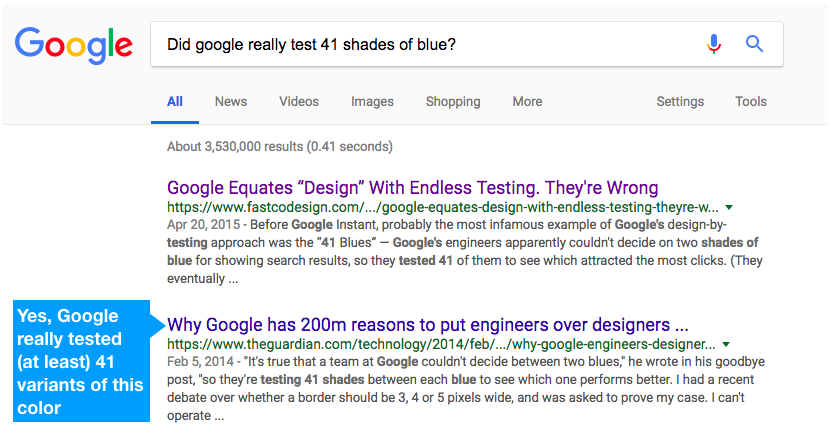Click the magnifying glass search button

click(x=755, y=44)
